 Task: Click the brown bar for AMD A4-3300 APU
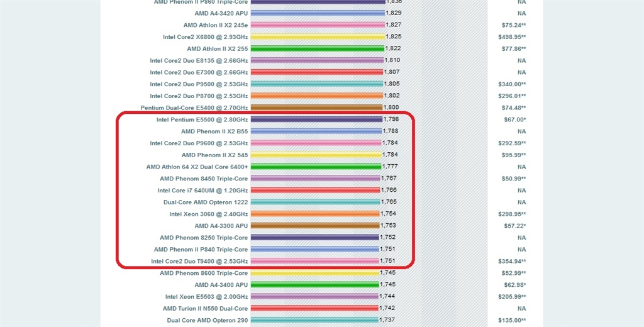315,226
